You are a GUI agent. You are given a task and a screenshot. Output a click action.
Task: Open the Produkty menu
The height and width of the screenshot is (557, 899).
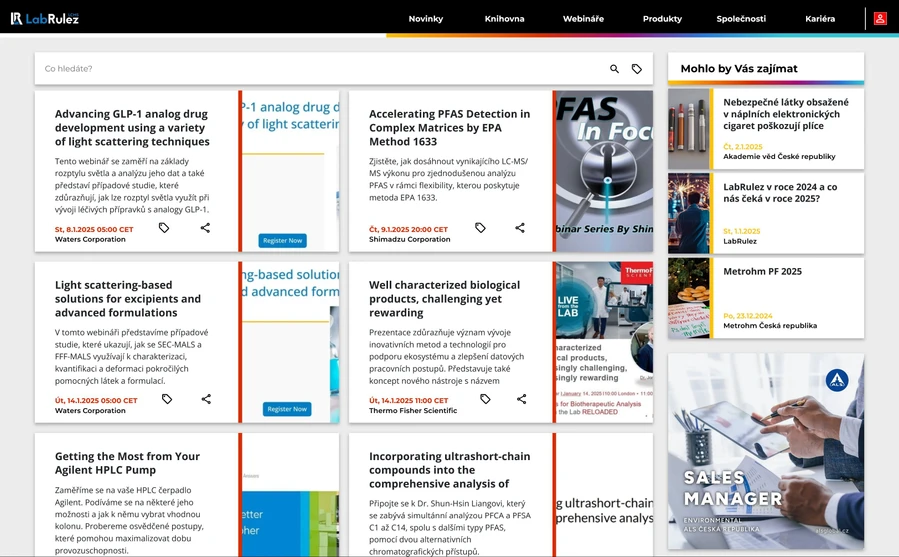point(662,18)
